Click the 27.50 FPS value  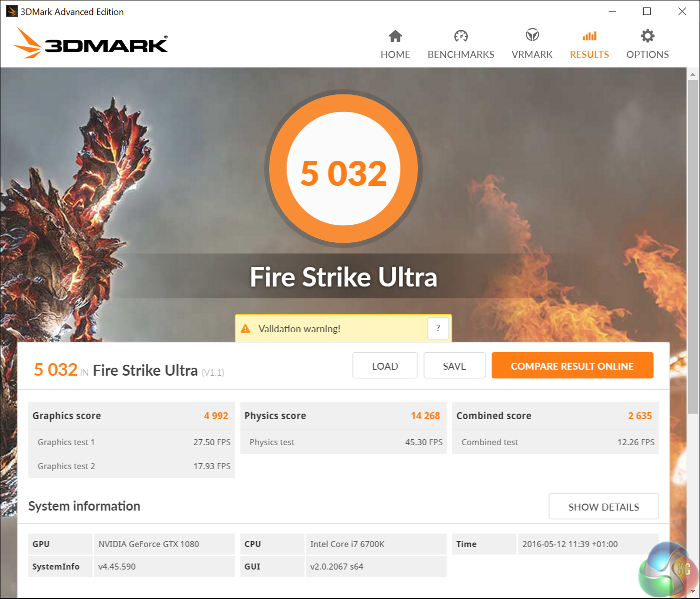click(212, 442)
